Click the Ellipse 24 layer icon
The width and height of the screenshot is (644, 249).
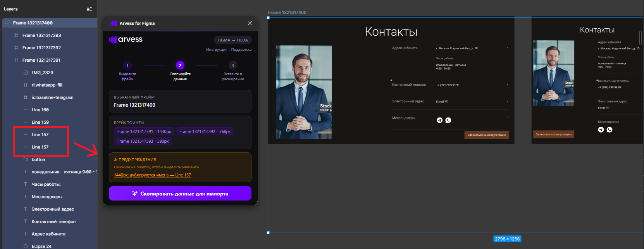click(26, 246)
